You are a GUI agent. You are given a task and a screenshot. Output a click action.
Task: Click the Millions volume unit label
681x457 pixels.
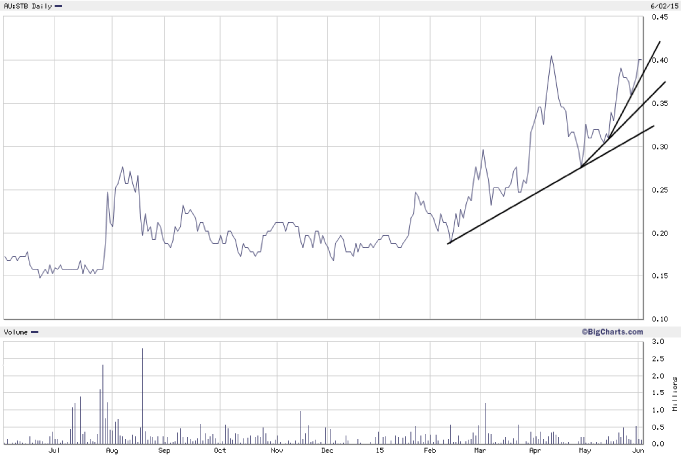(x=676, y=393)
